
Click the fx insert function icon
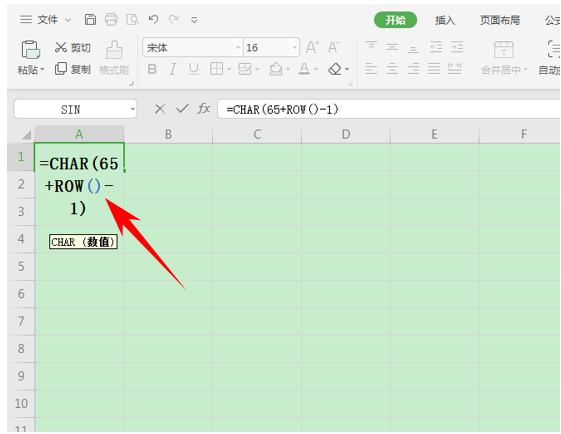[x=204, y=108]
